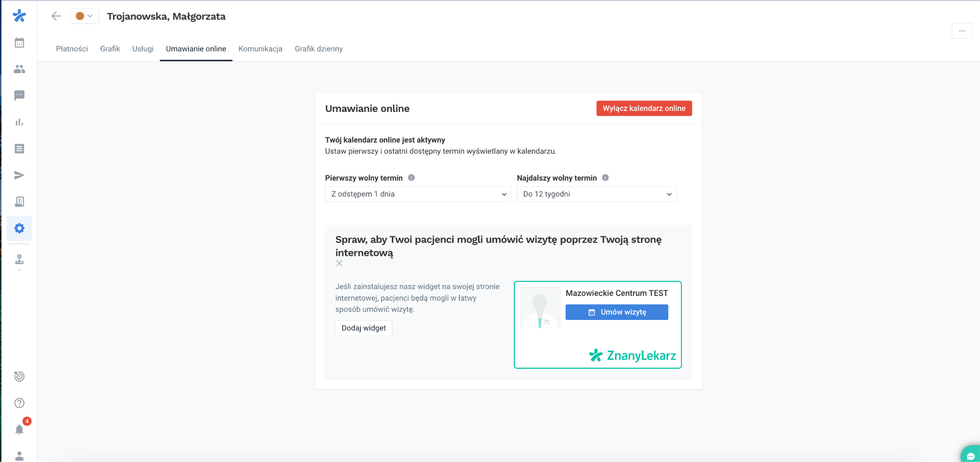Open the help question mark icon
This screenshot has width=980, height=462.
[x=19, y=403]
